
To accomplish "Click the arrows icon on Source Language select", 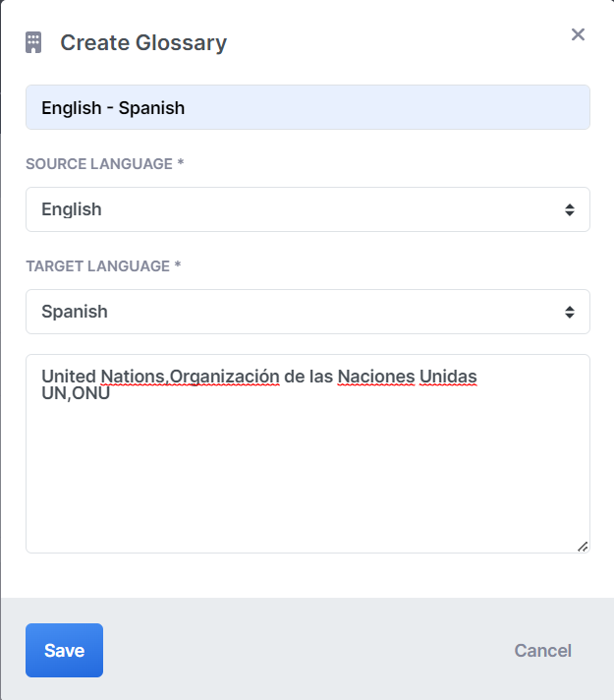I will tap(569, 209).
